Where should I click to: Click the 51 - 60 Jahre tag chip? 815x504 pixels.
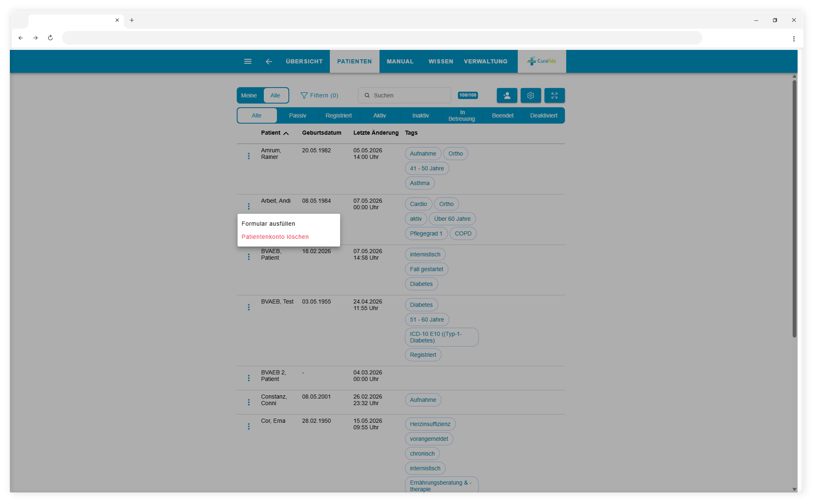tap(427, 319)
